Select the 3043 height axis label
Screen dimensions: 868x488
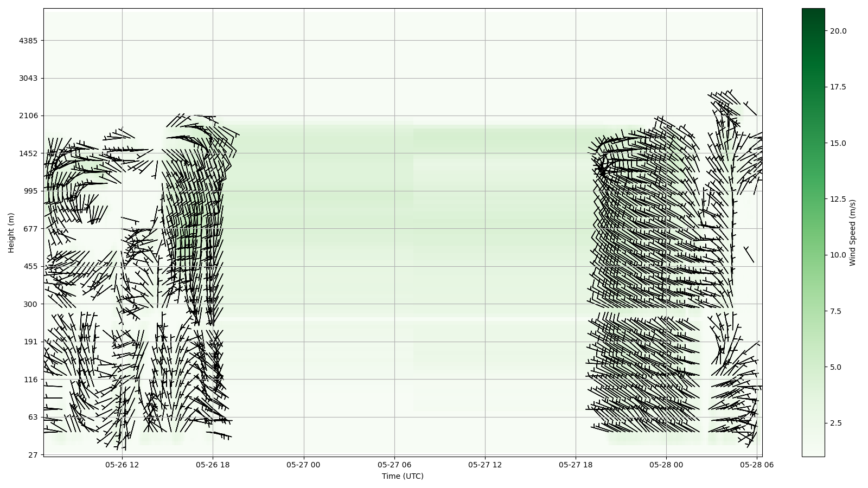[28, 78]
